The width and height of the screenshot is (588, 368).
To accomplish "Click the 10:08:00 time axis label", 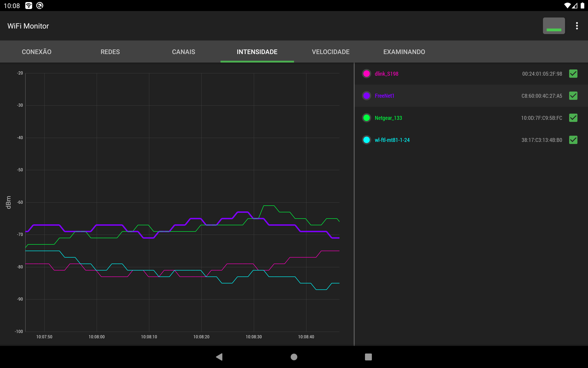I will click(97, 337).
